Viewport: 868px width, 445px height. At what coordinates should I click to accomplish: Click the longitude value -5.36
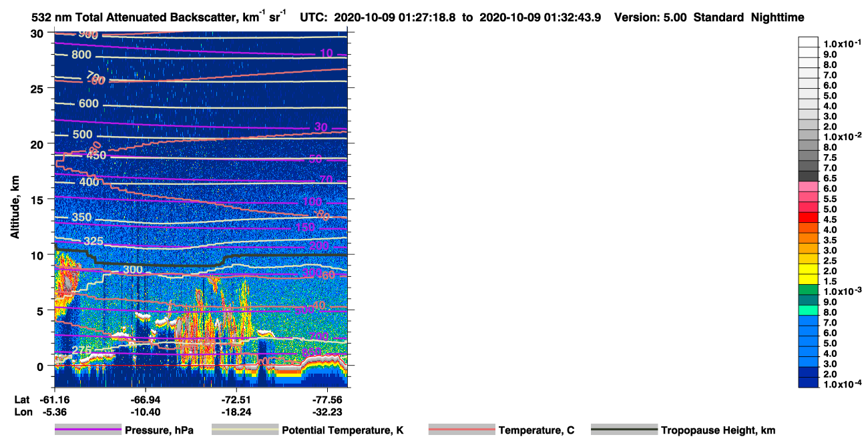(x=54, y=412)
